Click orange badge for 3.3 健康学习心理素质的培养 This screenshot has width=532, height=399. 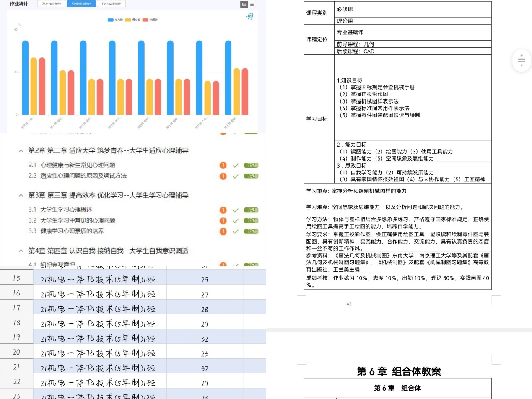[223, 231]
